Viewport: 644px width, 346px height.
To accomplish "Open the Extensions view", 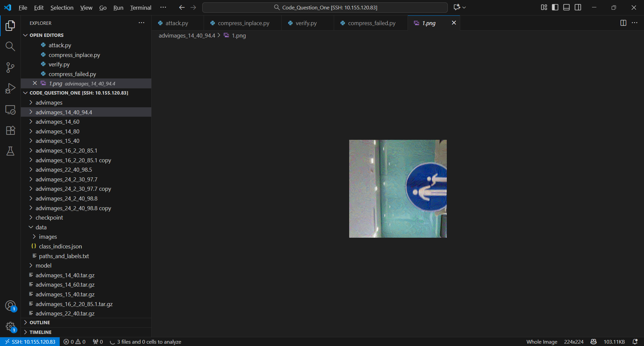I will pyautogui.click(x=10, y=130).
